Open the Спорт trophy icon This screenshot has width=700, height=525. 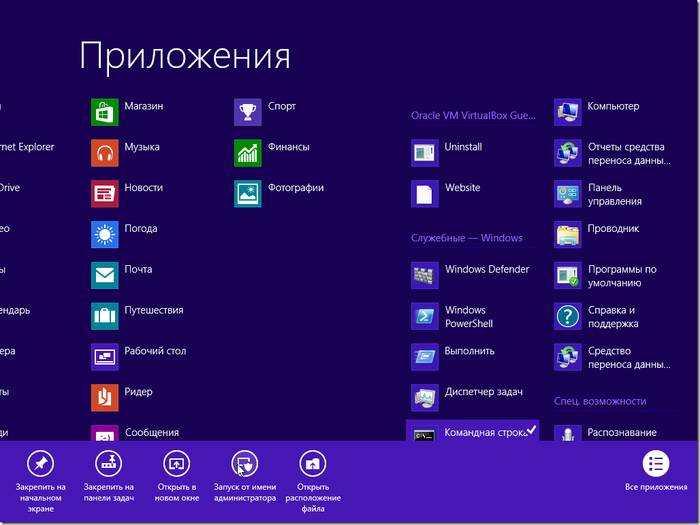(x=248, y=112)
